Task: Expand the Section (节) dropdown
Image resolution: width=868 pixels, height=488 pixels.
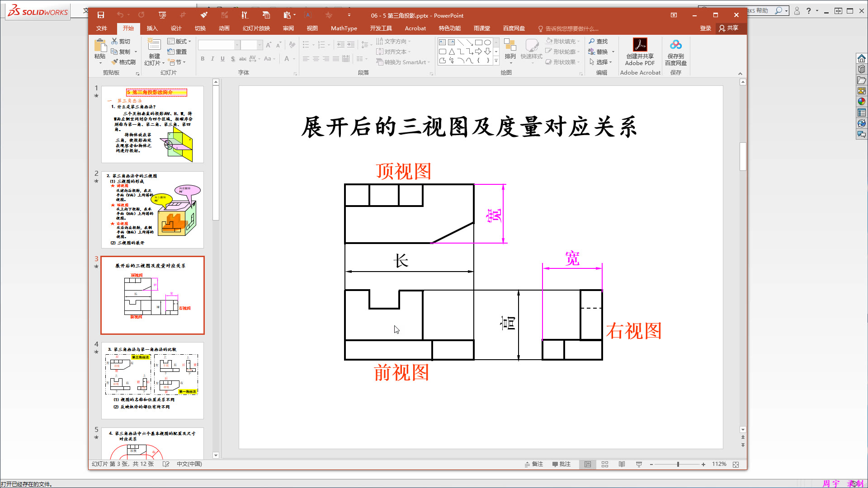Action: [x=177, y=62]
